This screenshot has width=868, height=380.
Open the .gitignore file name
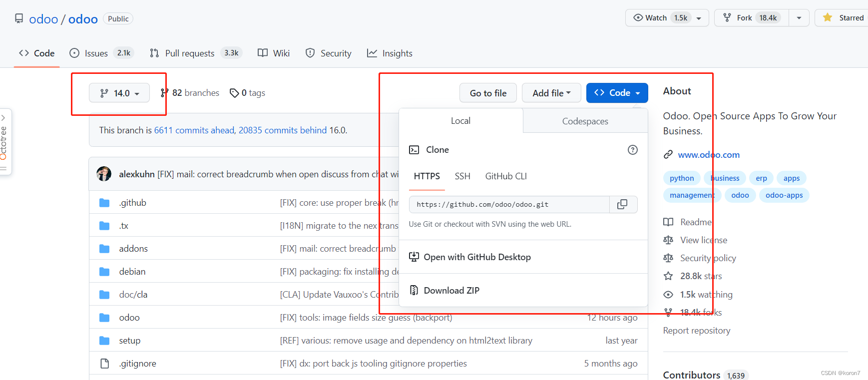pos(137,364)
